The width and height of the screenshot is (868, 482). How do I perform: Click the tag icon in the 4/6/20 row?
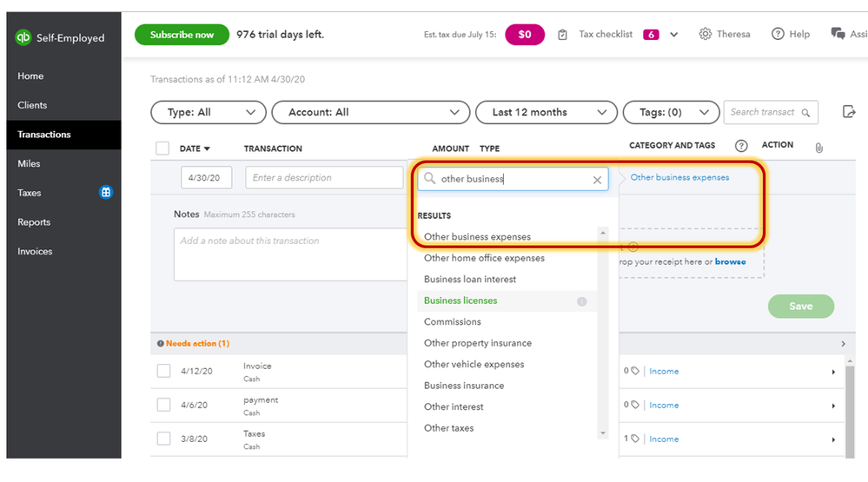(x=635, y=405)
